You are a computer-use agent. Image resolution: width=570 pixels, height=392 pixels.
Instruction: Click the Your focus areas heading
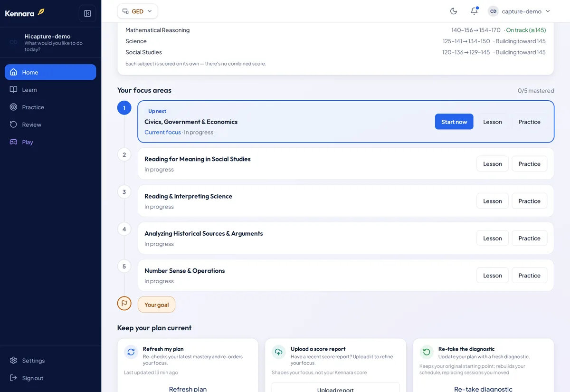click(144, 90)
